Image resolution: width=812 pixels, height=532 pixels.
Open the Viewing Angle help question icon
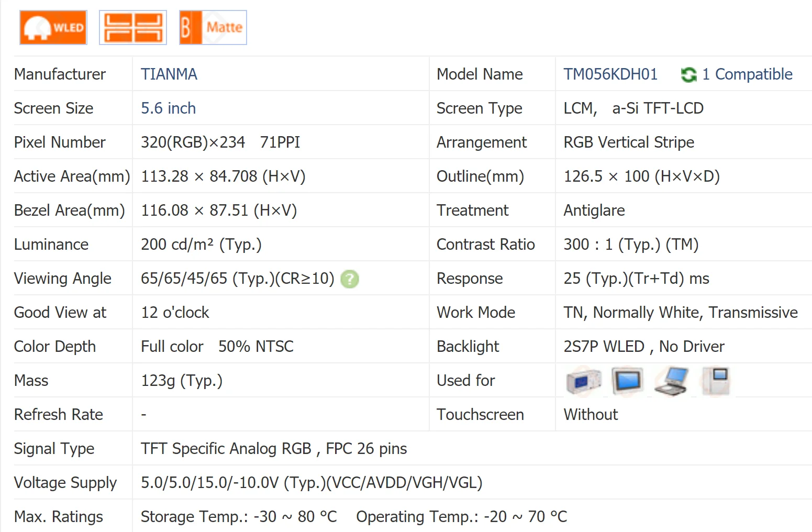coord(350,279)
